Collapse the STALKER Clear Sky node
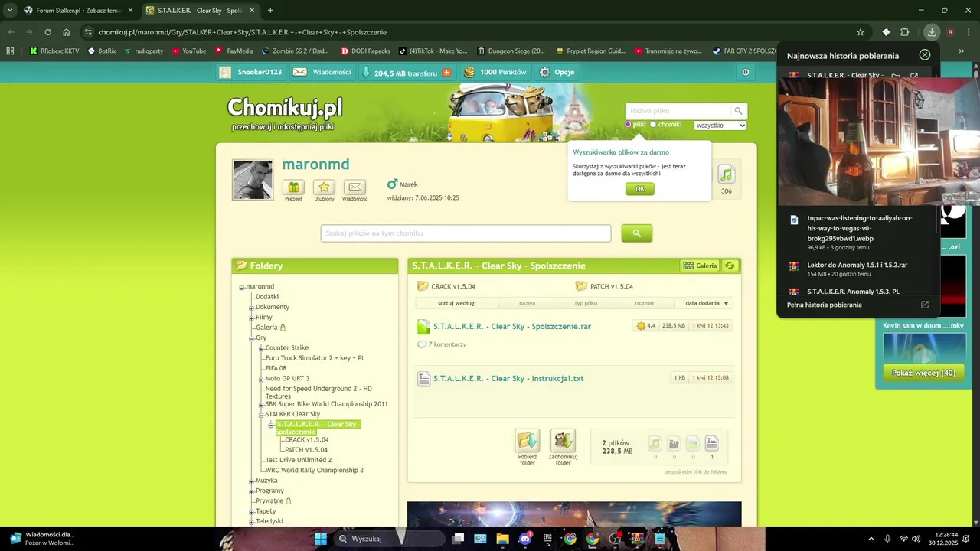 click(x=261, y=415)
